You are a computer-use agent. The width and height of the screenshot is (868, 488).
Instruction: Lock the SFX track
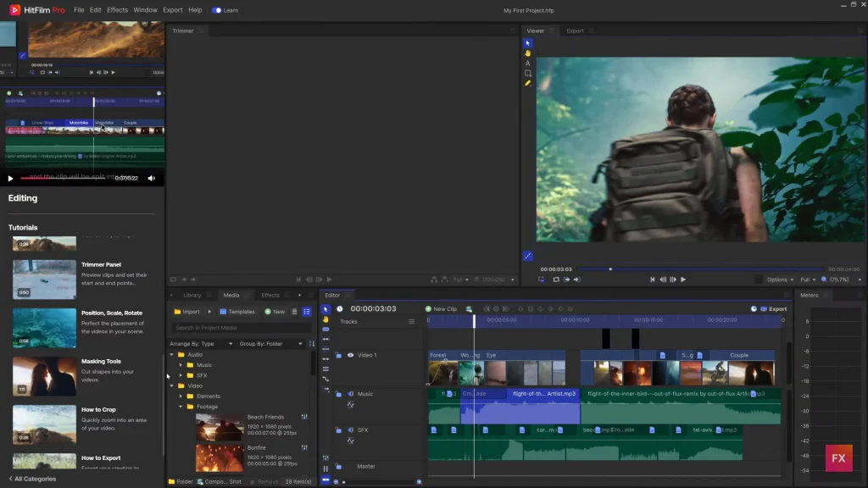pyautogui.click(x=338, y=430)
